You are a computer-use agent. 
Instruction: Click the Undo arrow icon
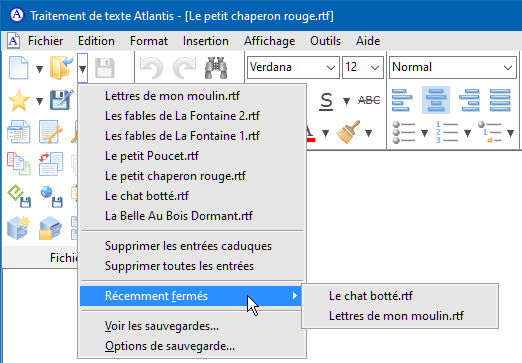tap(152, 68)
